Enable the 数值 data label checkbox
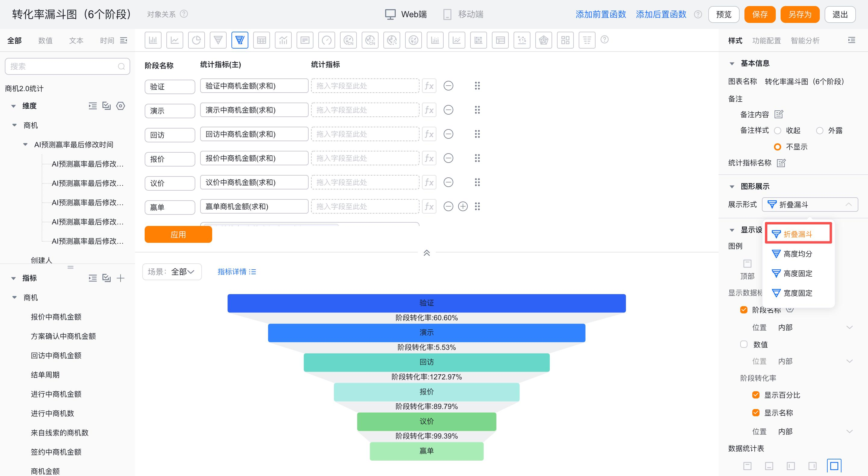The width and height of the screenshot is (868, 476). (x=744, y=344)
